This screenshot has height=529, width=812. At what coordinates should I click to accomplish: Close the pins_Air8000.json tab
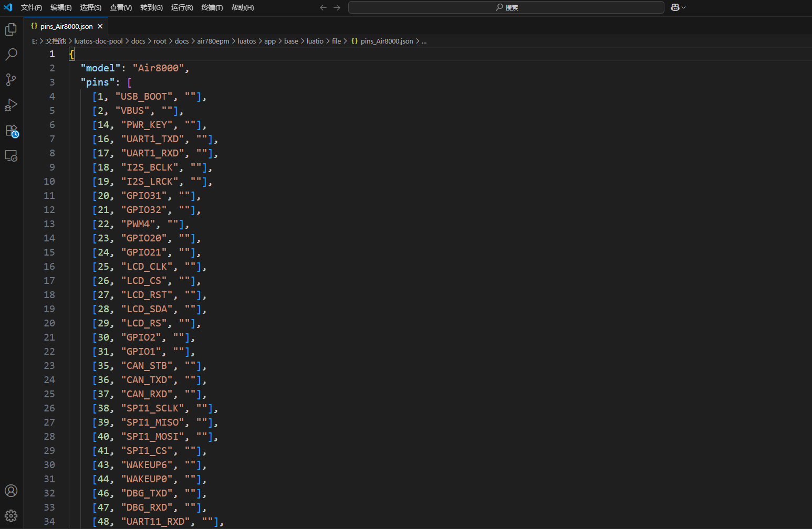coord(100,26)
